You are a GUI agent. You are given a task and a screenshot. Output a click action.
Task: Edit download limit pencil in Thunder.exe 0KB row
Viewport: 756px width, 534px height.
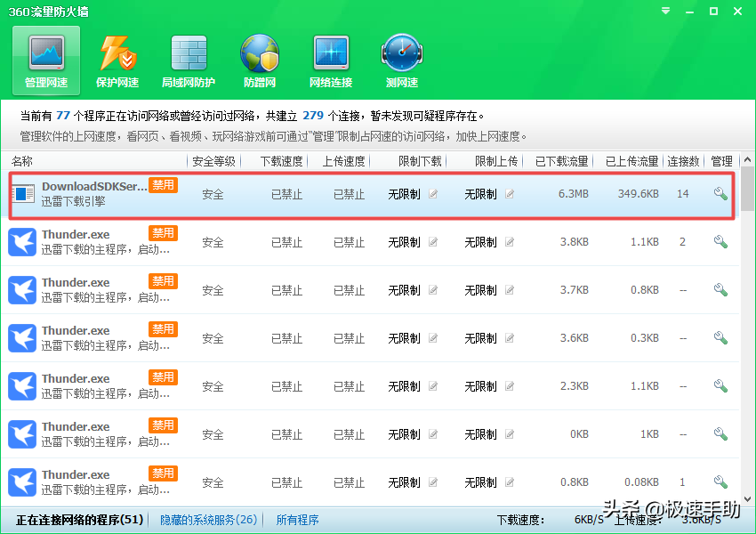[433, 434]
